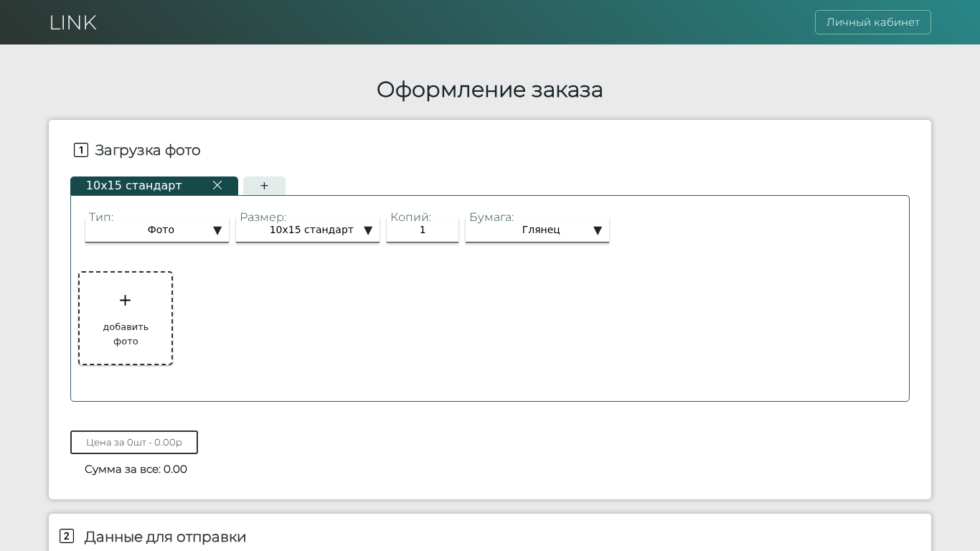The height and width of the screenshot is (551, 980).
Task: Select the 10x15 стандарт tab
Action: point(134,186)
